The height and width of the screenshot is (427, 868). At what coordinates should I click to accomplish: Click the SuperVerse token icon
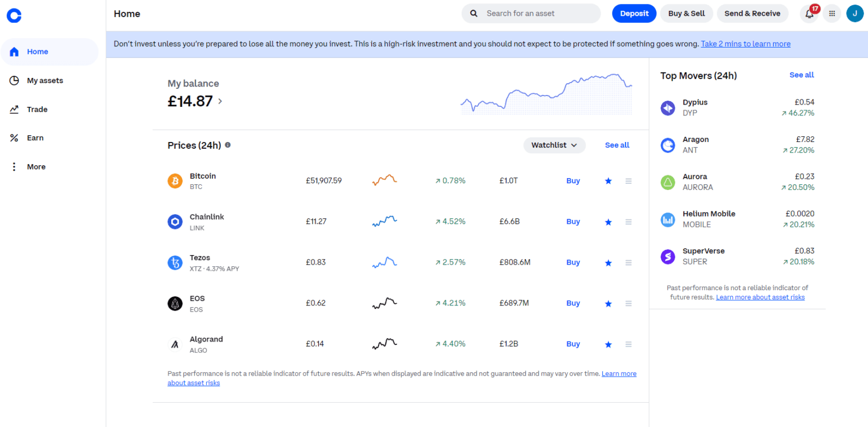click(668, 257)
